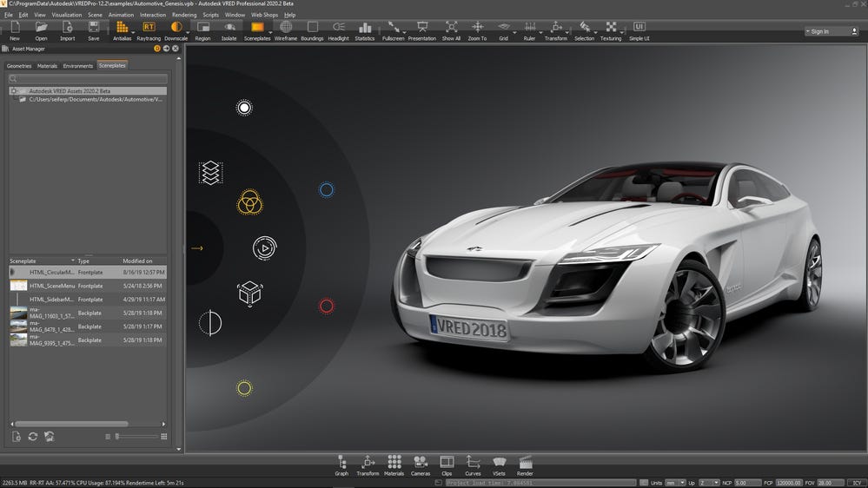
Task: Activate the Transform manipulator in the top toolbar
Action: [556, 30]
